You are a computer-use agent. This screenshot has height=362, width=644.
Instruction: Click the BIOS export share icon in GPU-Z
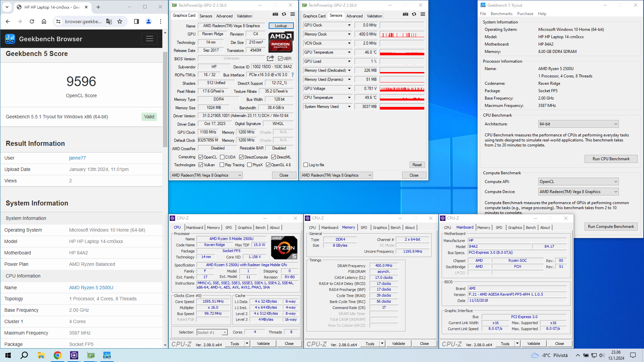(270, 58)
